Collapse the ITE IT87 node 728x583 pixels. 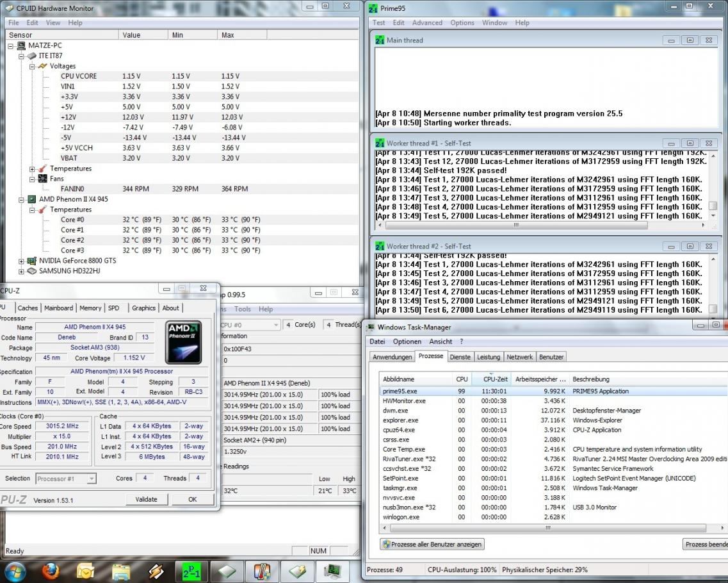[x=21, y=56]
